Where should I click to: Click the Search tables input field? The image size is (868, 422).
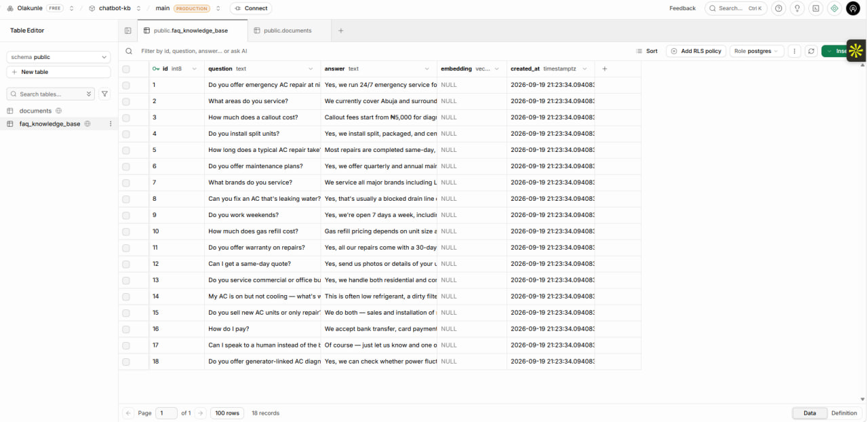pyautogui.click(x=51, y=94)
